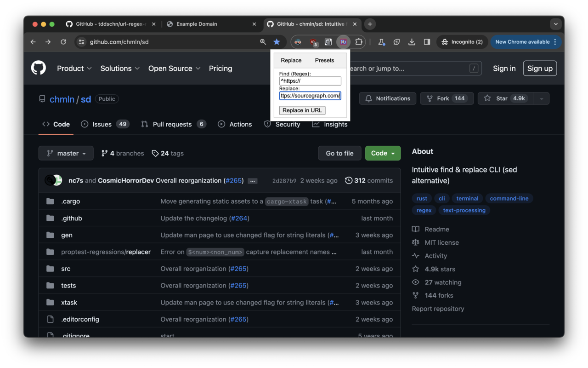Open the .cargo folder
Viewport: 588px width, 368px height.
click(70, 201)
